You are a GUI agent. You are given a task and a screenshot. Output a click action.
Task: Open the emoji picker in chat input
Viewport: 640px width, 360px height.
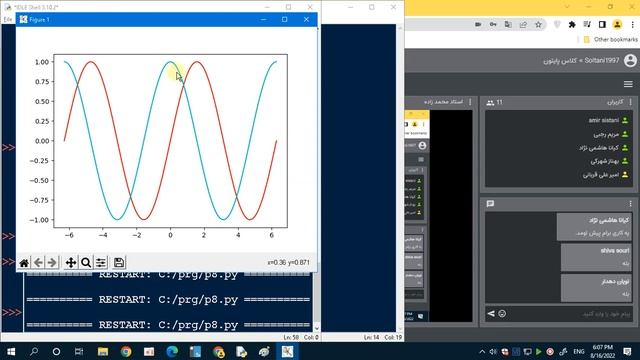coord(502,313)
